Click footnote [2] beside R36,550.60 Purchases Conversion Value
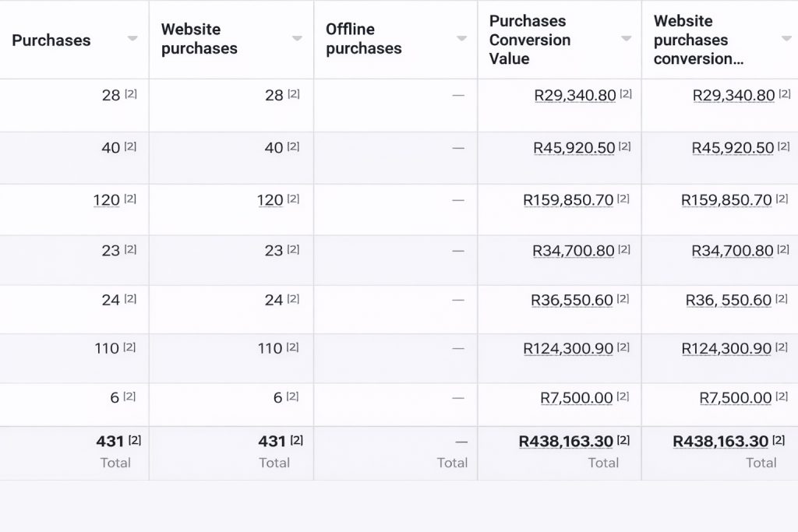798x532 pixels. pos(625,298)
